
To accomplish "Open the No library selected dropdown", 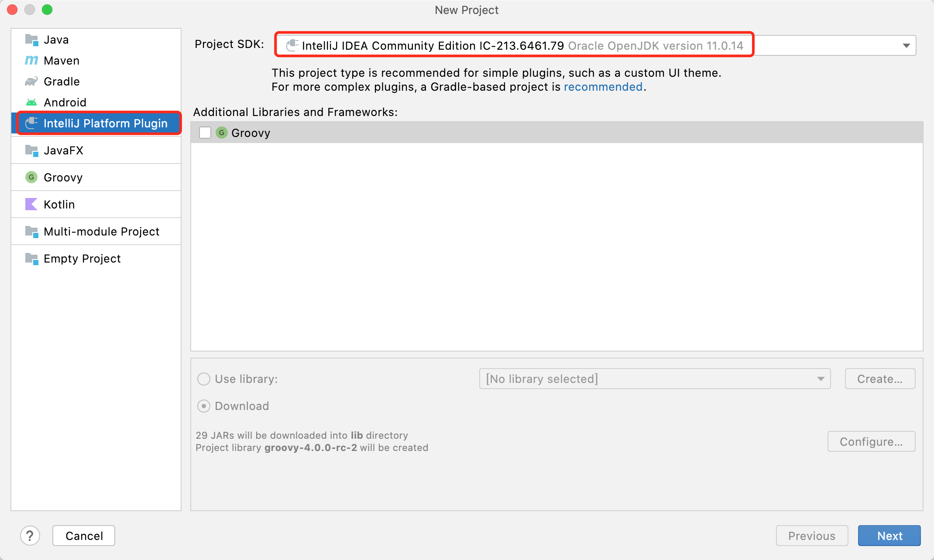I will point(655,379).
